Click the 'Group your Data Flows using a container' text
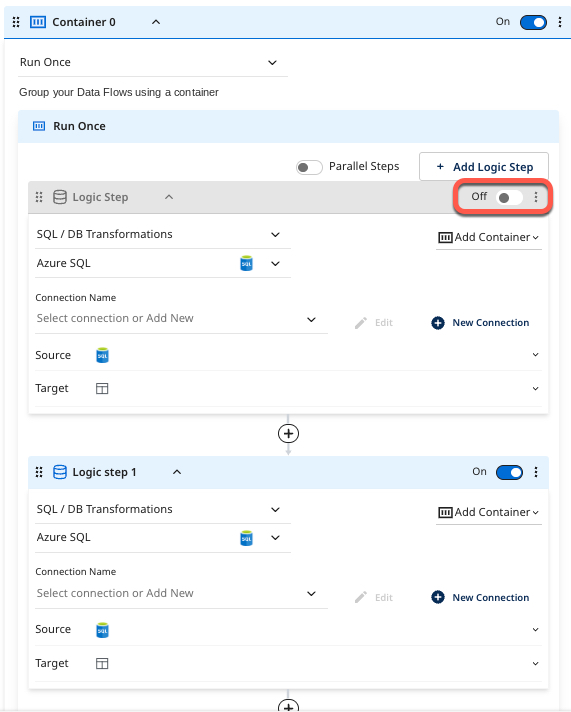 click(x=119, y=92)
